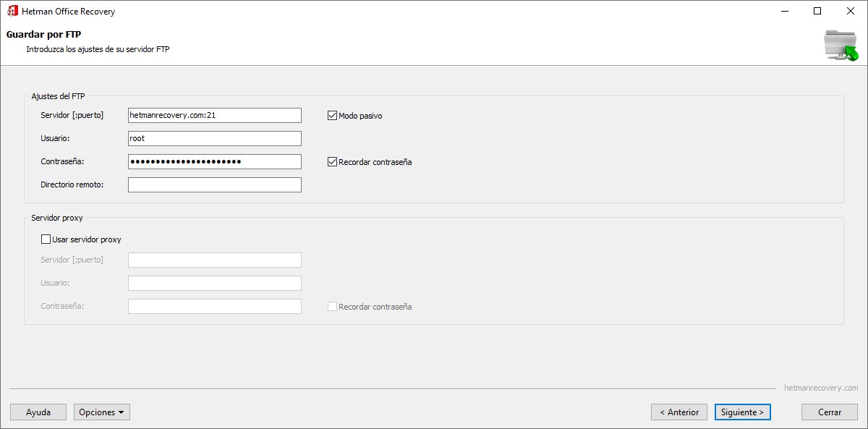Click the FTP folder icon in header
The image size is (868, 429).
pyautogui.click(x=841, y=45)
